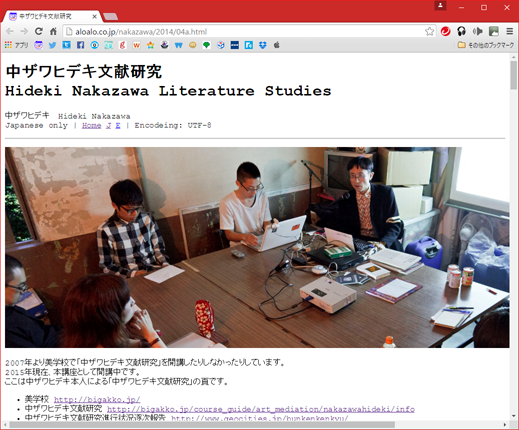Go back to previous page

coord(10,32)
